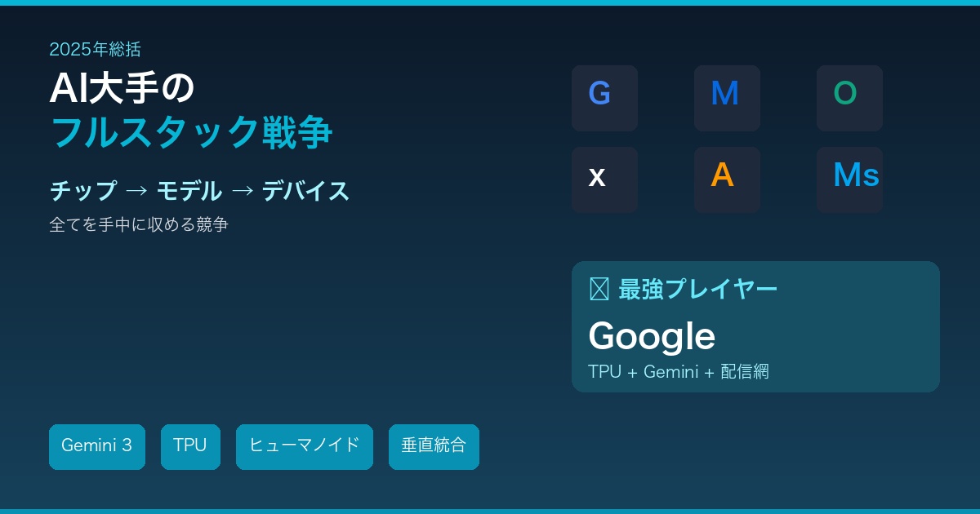Click the word チップ in the subtitle

83,191
